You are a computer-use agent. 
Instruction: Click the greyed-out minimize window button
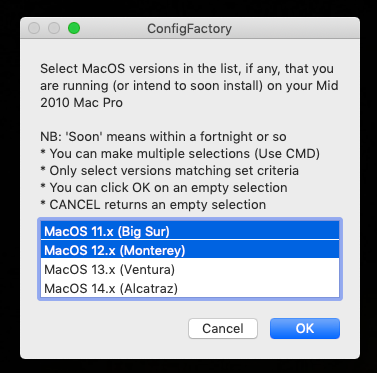point(54,28)
